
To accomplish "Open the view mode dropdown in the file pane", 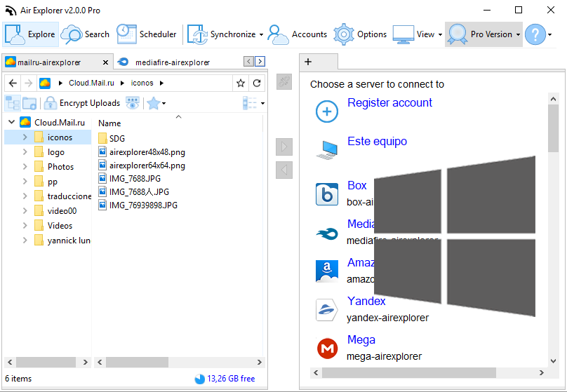I will pos(253,103).
